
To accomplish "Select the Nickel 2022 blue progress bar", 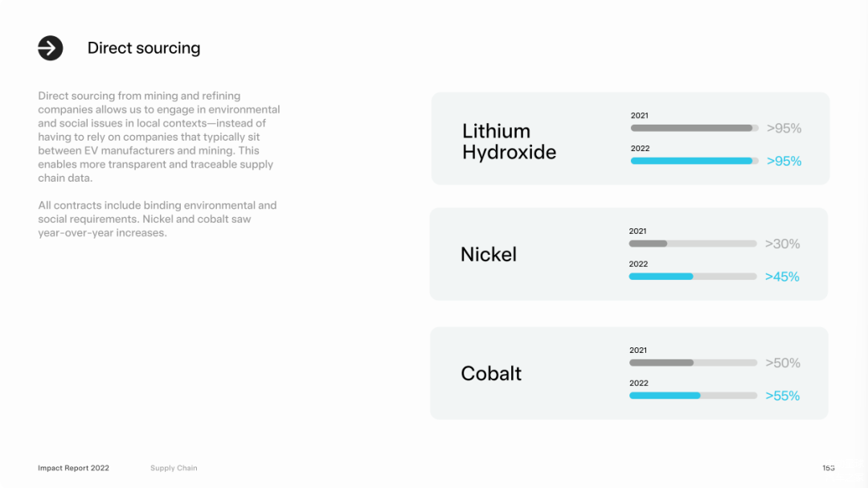I will pyautogui.click(x=692, y=277).
